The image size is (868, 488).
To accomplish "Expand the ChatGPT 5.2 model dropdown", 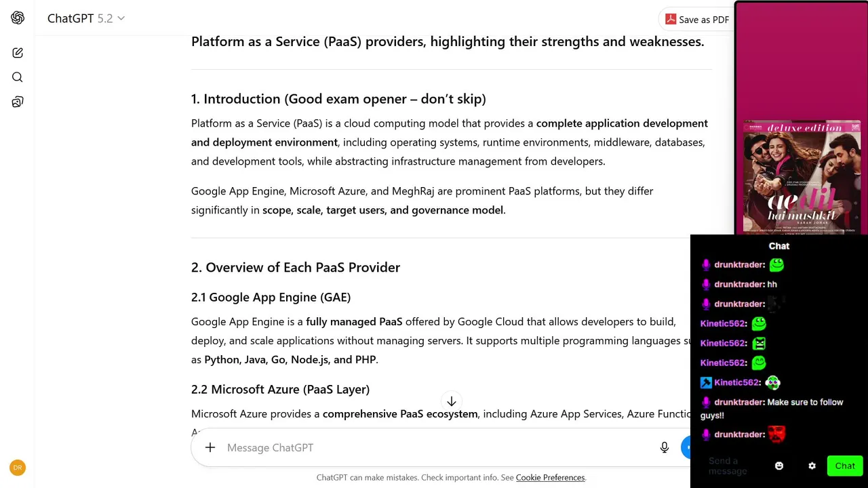I will (x=86, y=18).
